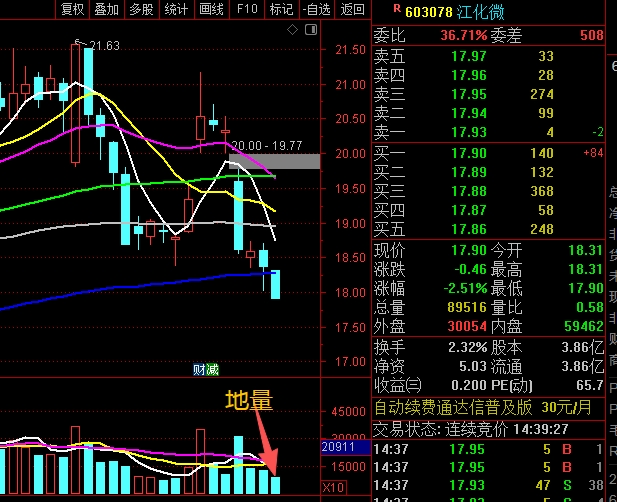Click the R margin-trading marker
The height and width of the screenshot is (502, 617).
tap(397, 9)
